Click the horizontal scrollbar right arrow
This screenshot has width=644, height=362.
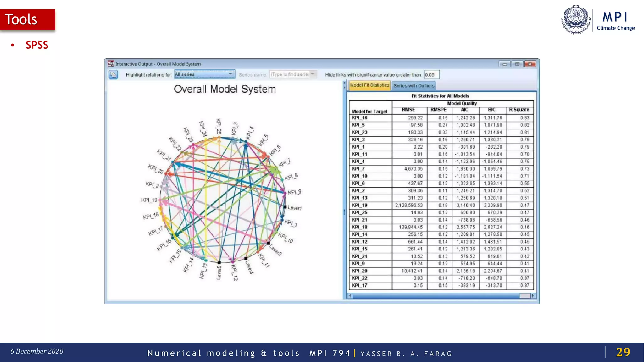[x=532, y=296]
